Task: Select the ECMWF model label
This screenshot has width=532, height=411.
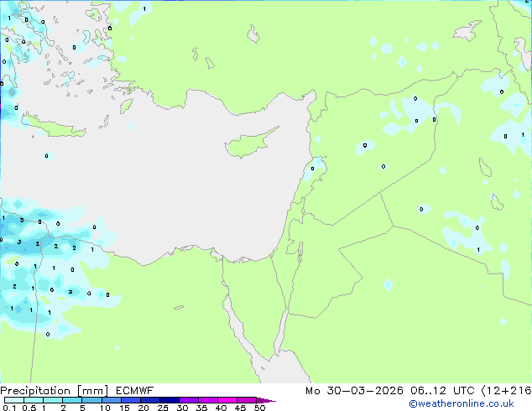Action: click(135, 391)
